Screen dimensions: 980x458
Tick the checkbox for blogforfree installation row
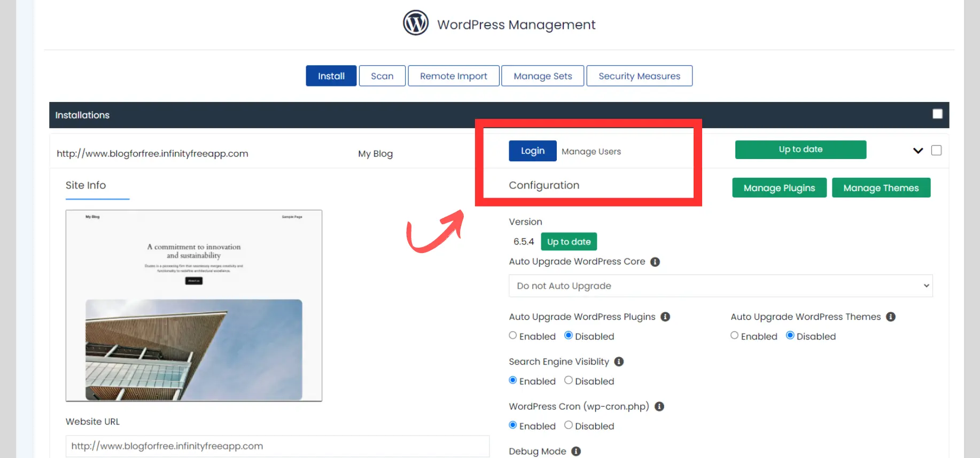936,151
